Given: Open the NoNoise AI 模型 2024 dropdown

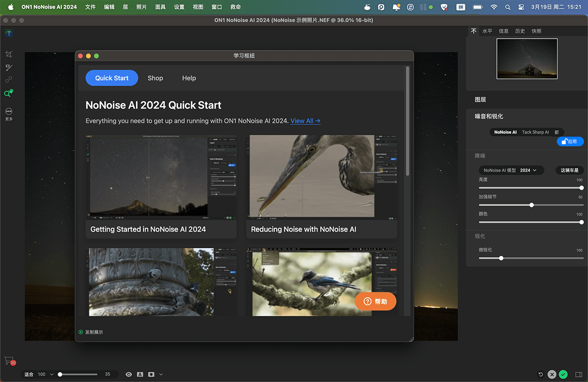Looking at the screenshot, I should click(512, 170).
